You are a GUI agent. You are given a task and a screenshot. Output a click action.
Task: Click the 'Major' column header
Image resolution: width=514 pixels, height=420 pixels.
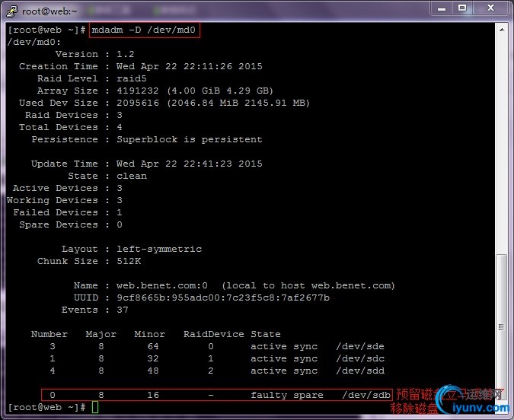[x=101, y=334]
